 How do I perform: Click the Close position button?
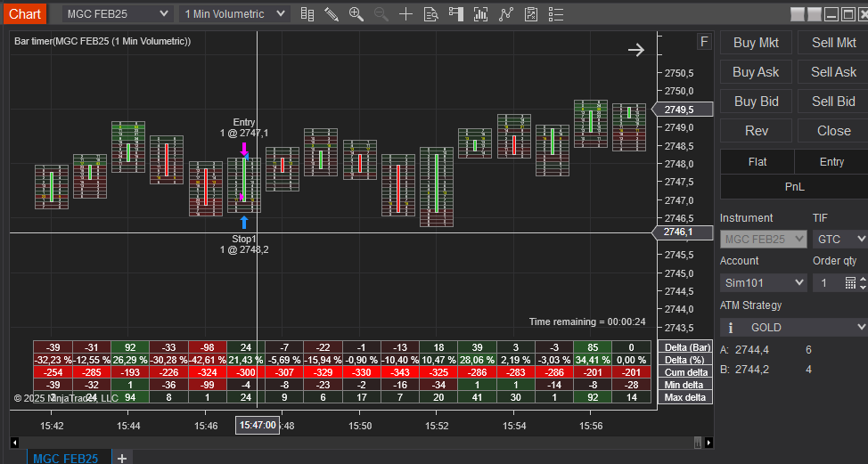pos(833,131)
